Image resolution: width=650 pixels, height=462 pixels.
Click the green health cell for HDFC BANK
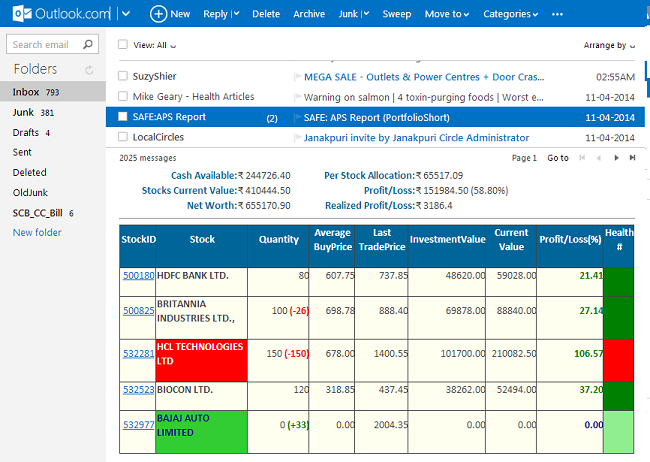tap(618, 282)
